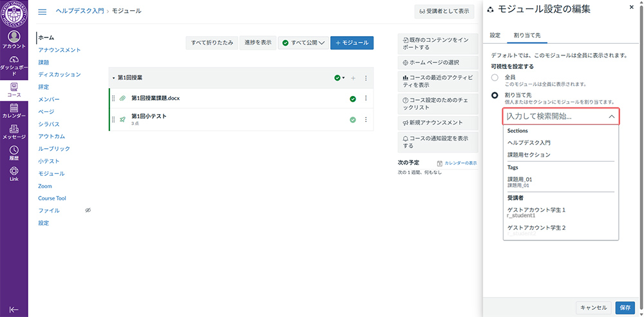Click the 保存 button

[x=625, y=308]
